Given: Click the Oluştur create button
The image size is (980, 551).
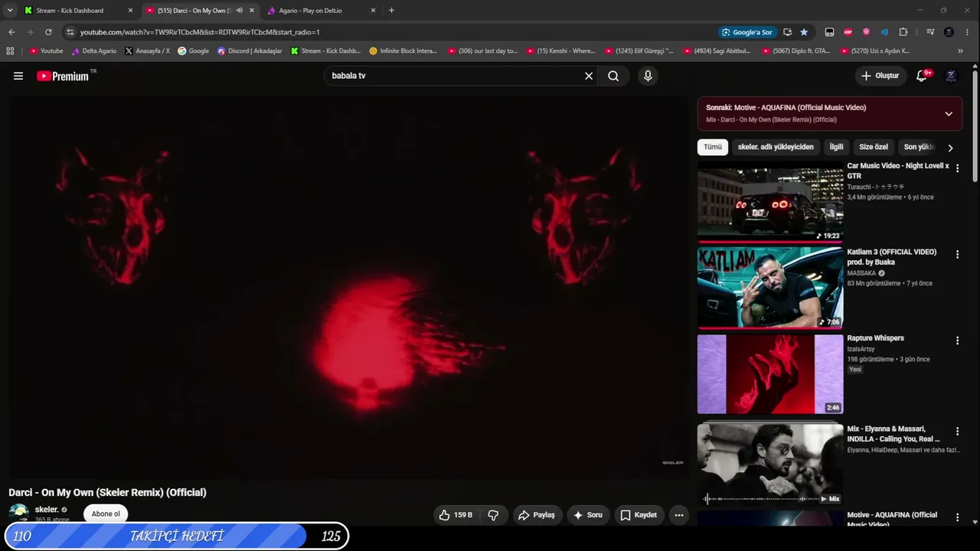Looking at the screenshot, I should pos(881,76).
